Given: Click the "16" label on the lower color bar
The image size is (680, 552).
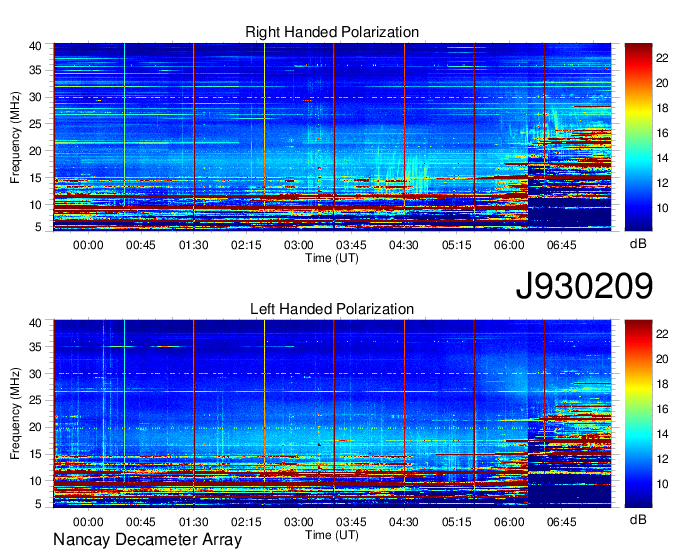Looking at the screenshot, I should click(662, 409).
